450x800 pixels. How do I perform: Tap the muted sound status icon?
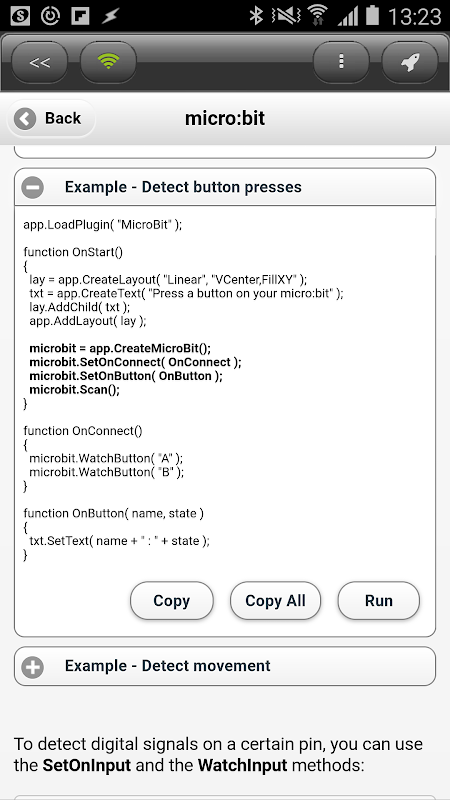point(286,16)
